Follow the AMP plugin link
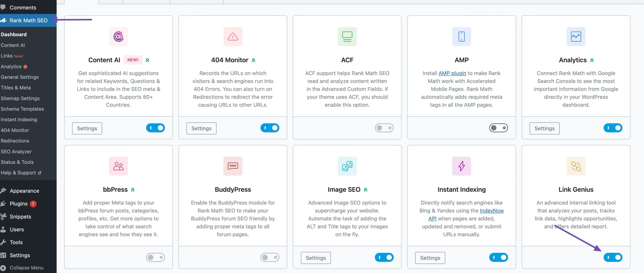Viewport: 644px width, 273px height. click(x=452, y=73)
